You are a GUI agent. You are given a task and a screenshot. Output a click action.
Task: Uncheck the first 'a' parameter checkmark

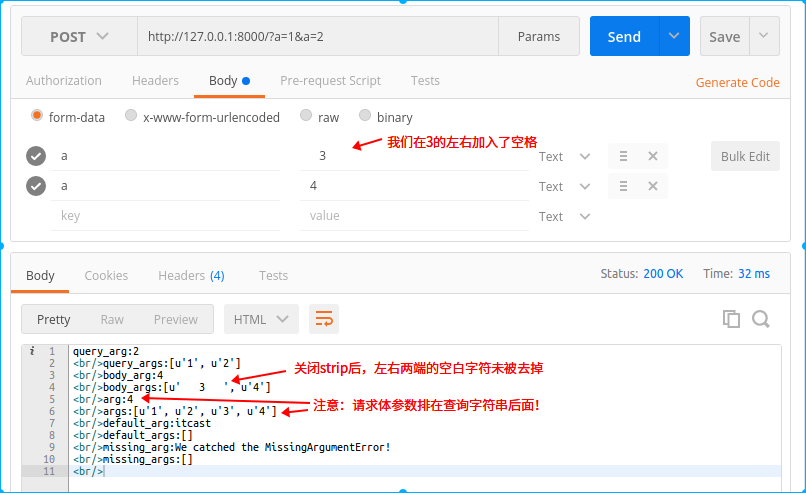[x=36, y=156]
